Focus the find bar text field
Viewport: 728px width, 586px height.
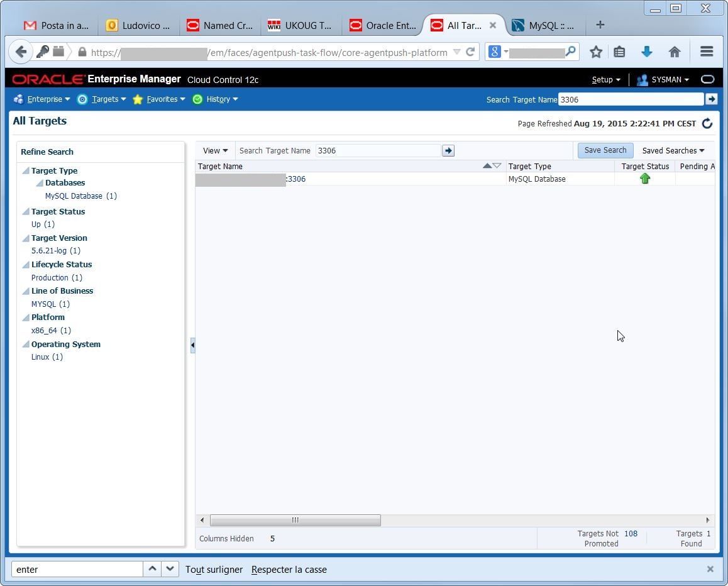(77, 569)
